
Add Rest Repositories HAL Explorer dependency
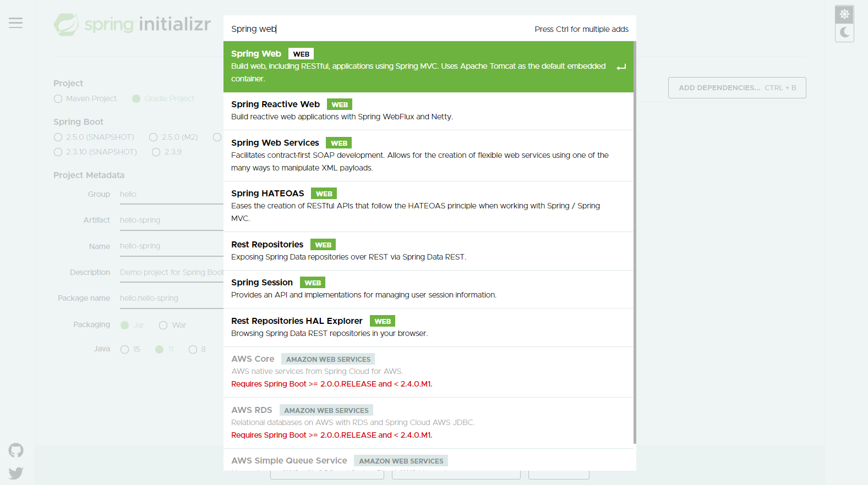click(428, 328)
